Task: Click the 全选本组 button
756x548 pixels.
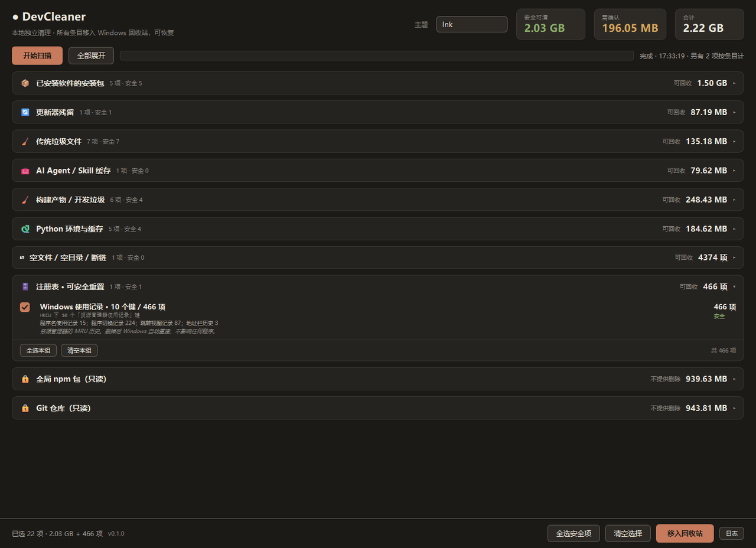Action: [38, 350]
